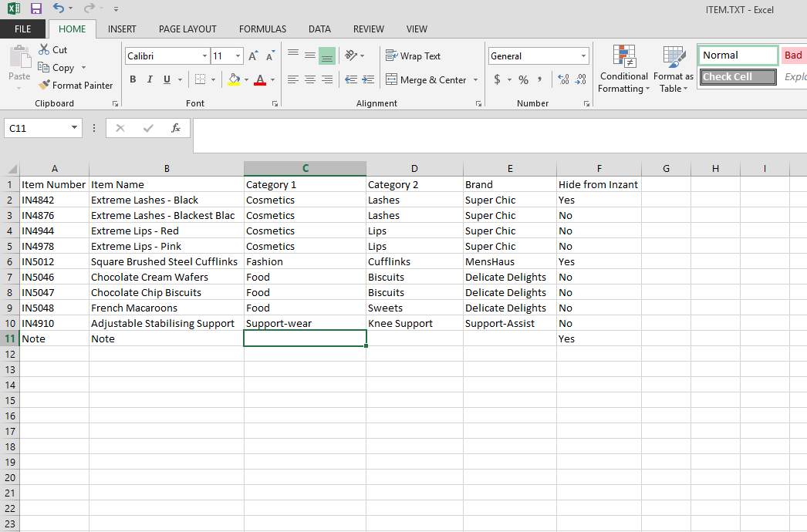Click the Undo arrow icon
The height and width of the screenshot is (532, 807).
[x=58, y=8]
